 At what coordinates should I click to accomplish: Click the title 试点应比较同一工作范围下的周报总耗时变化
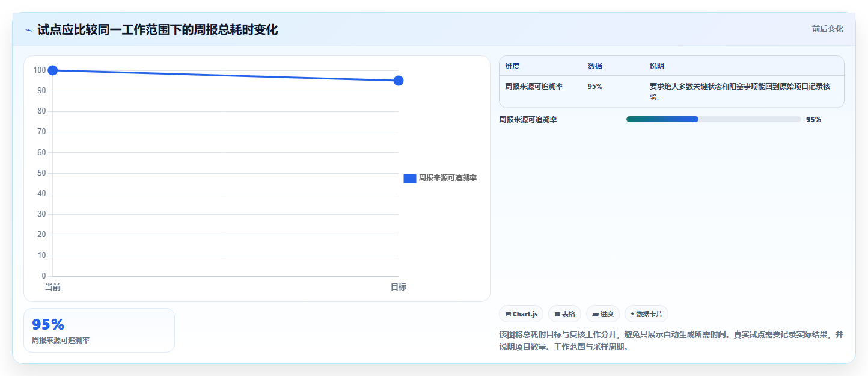point(157,30)
